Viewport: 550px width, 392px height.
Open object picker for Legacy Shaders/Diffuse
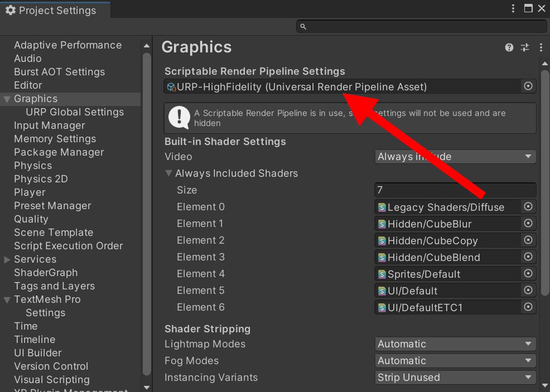(x=528, y=206)
